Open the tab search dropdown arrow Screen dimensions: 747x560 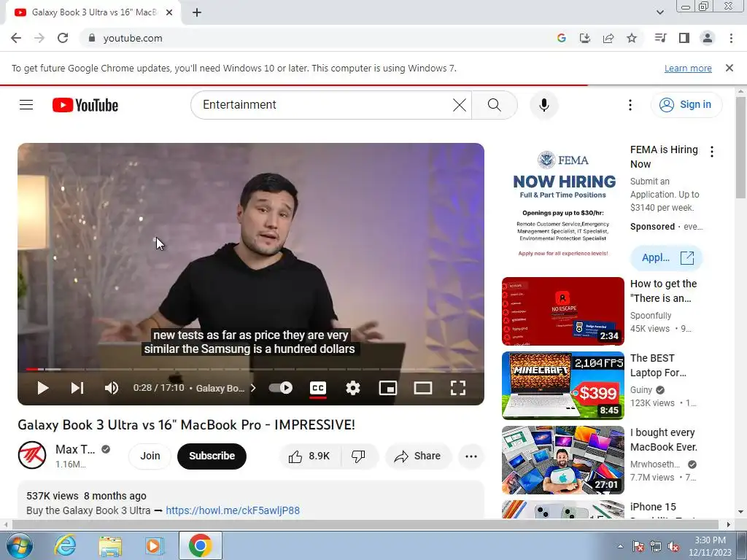pos(659,12)
